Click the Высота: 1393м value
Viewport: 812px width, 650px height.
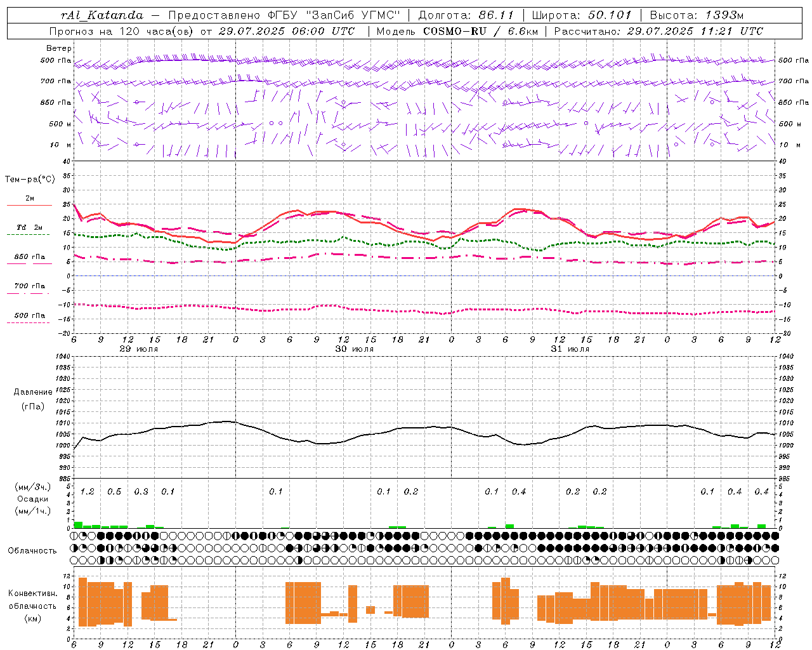pyautogui.click(x=697, y=15)
